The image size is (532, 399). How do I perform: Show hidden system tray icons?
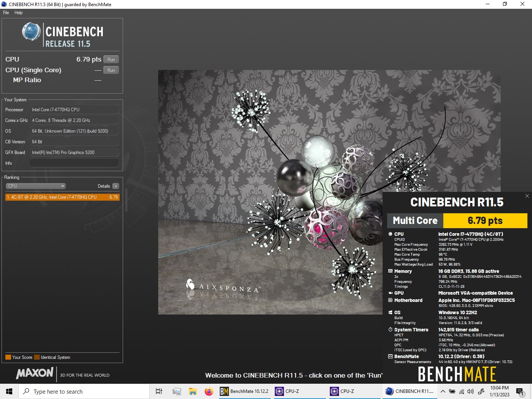pos(443,391)
